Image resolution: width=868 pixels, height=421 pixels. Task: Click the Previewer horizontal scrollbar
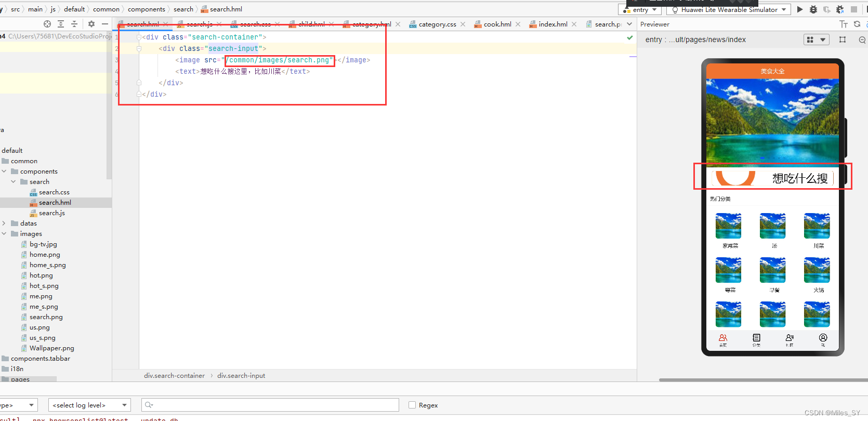click(x=762, y=380)
